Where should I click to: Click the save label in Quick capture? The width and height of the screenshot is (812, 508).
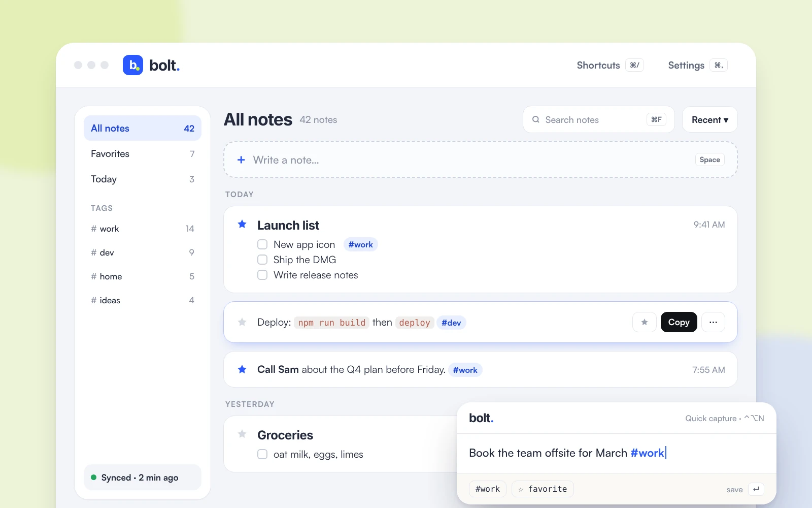[x=734, y=490]
